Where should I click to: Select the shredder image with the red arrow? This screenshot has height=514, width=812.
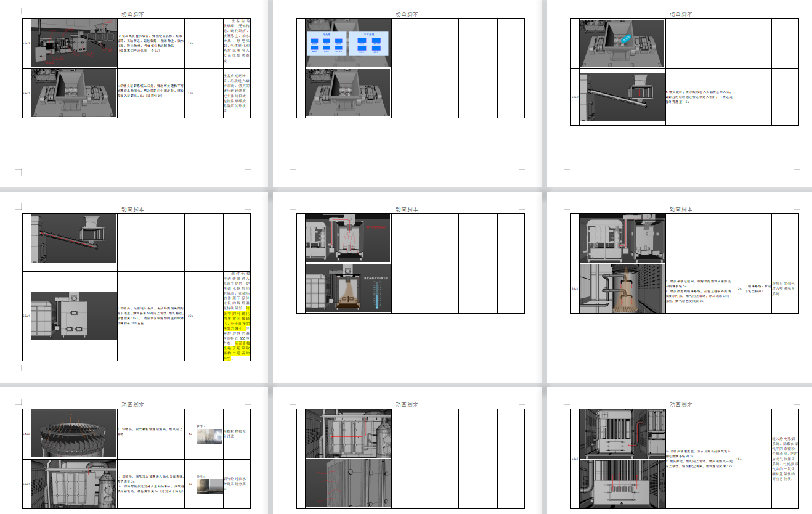348,92
